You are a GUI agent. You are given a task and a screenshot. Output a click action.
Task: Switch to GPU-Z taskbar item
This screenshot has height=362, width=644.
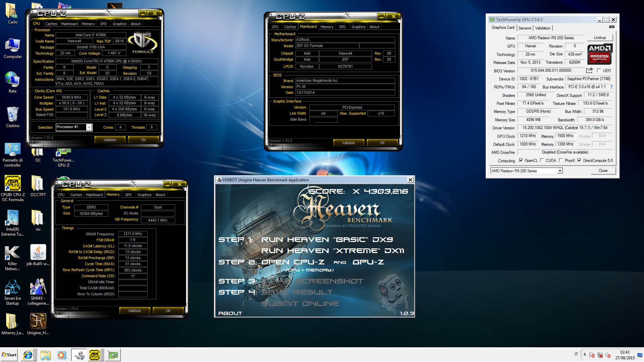click(x=113, y=355)
